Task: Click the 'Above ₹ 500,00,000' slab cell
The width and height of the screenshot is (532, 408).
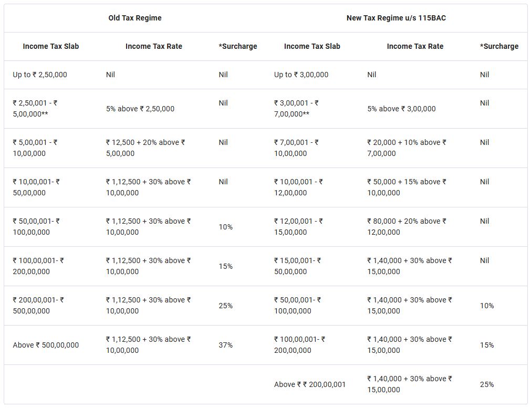Action: (x=46, y=346)
